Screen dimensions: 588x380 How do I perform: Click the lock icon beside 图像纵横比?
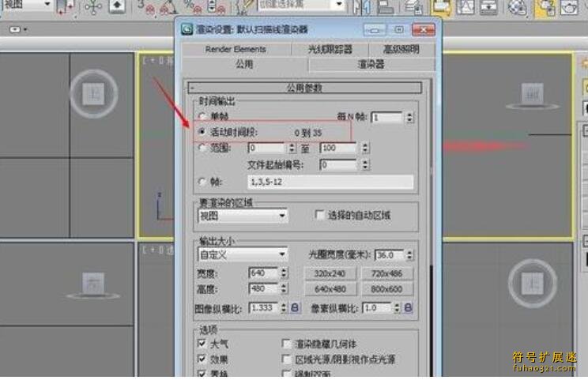tap(295, 307)
